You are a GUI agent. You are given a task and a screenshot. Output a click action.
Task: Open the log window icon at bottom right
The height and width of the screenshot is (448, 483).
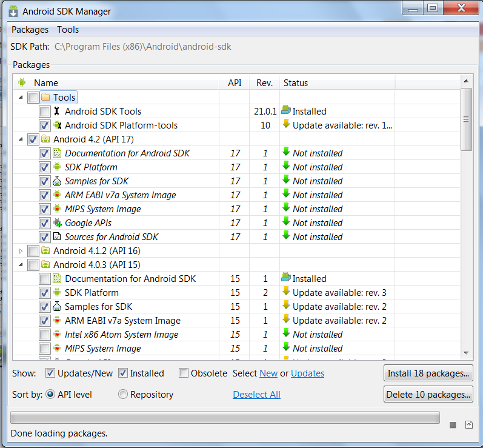coord(469,425)
